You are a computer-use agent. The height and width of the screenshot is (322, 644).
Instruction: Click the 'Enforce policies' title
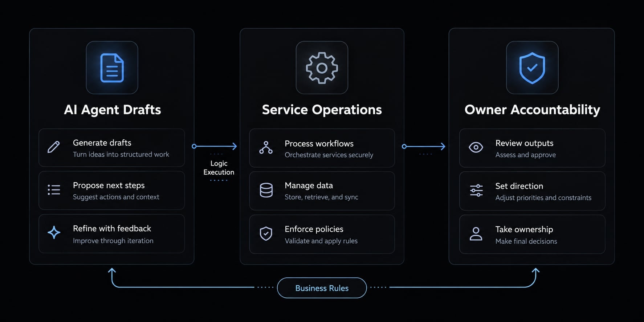(314, 229)
